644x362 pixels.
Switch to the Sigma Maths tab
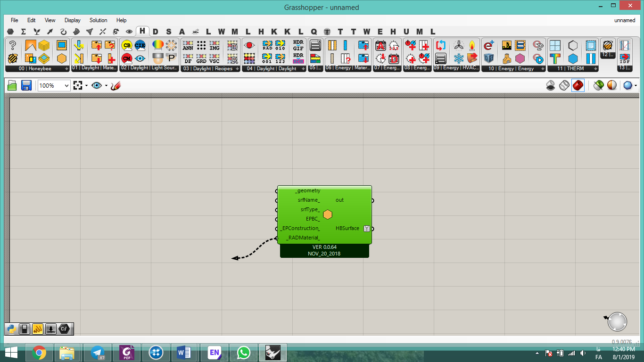[x=23, y=32]
